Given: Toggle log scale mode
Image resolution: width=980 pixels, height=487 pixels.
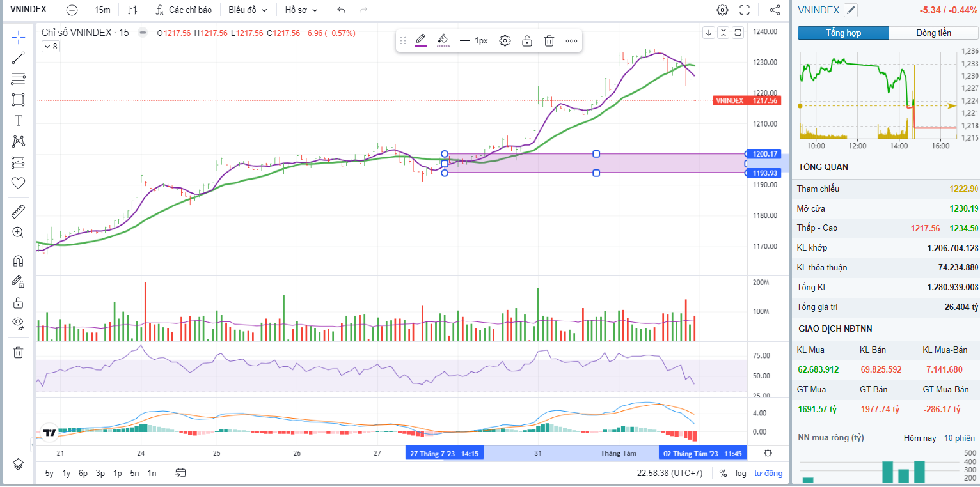Looking at the screenshot, I should click(741, 474).
